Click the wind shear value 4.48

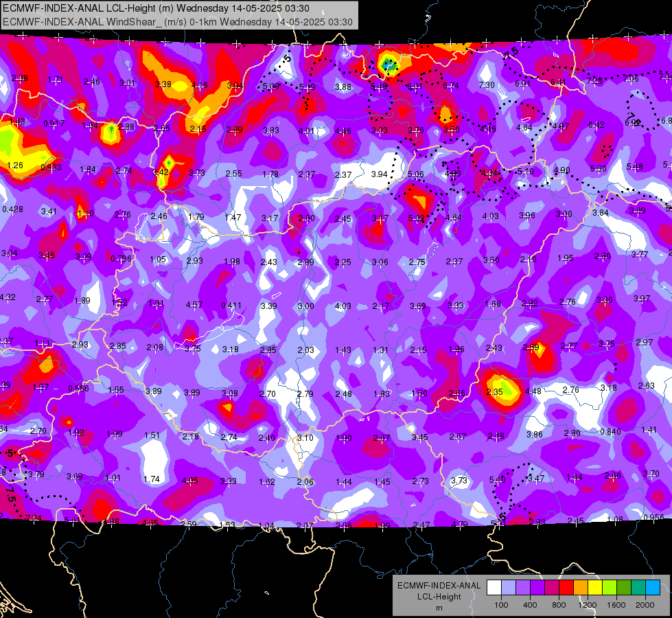point(533,391)
